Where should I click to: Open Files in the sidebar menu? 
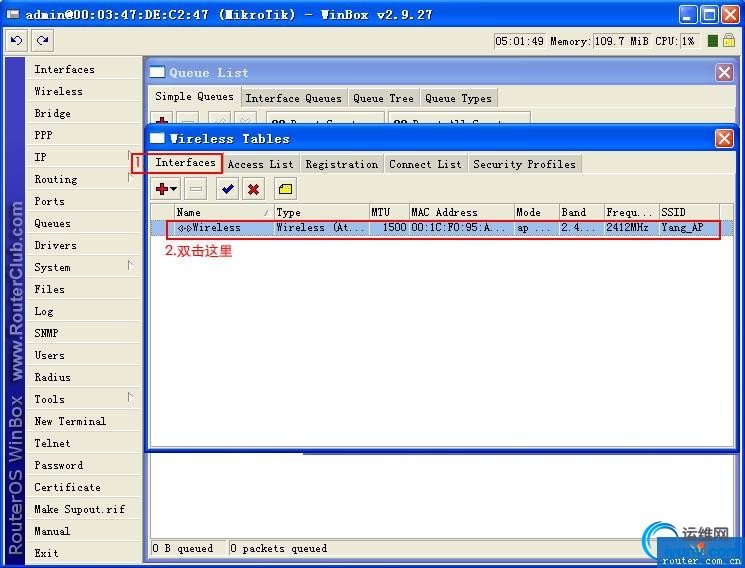pyautogui.click(x=83, y=289)
